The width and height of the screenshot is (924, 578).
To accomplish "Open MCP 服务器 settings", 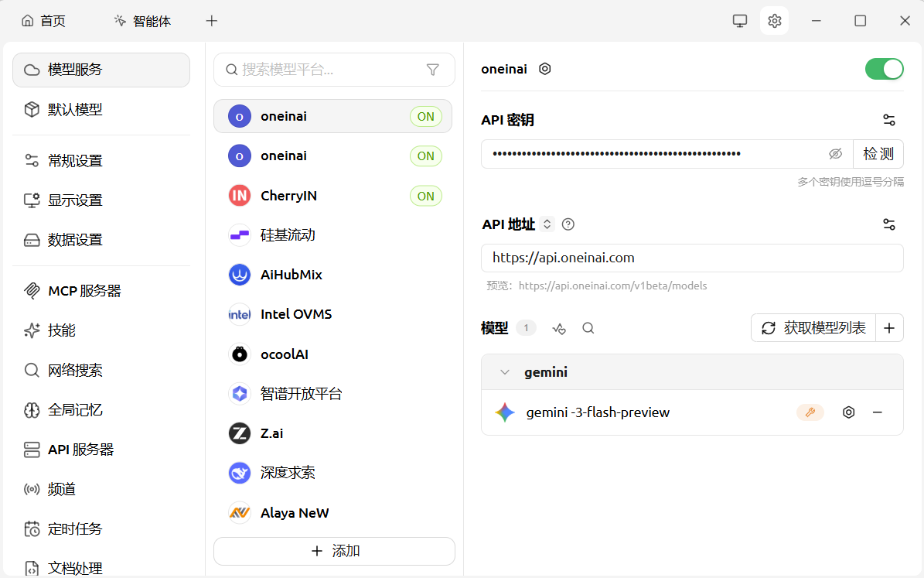I will [101, 291].
